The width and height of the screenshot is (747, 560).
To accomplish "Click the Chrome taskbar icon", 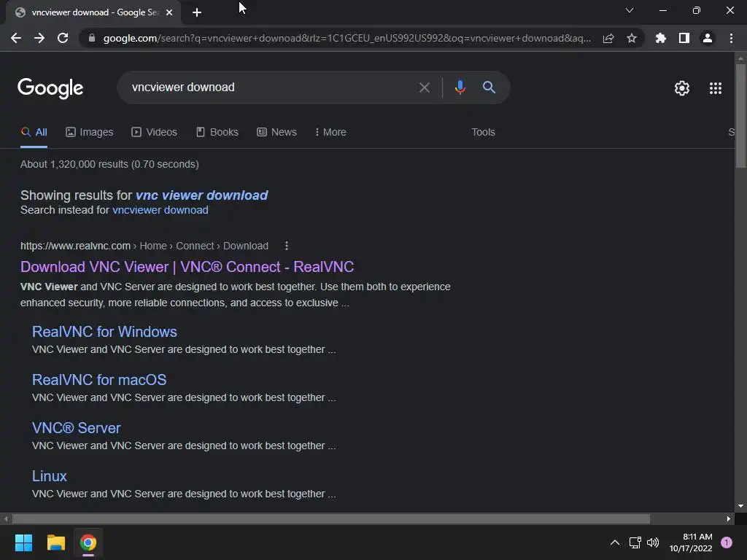I will [x=88, y=542].
